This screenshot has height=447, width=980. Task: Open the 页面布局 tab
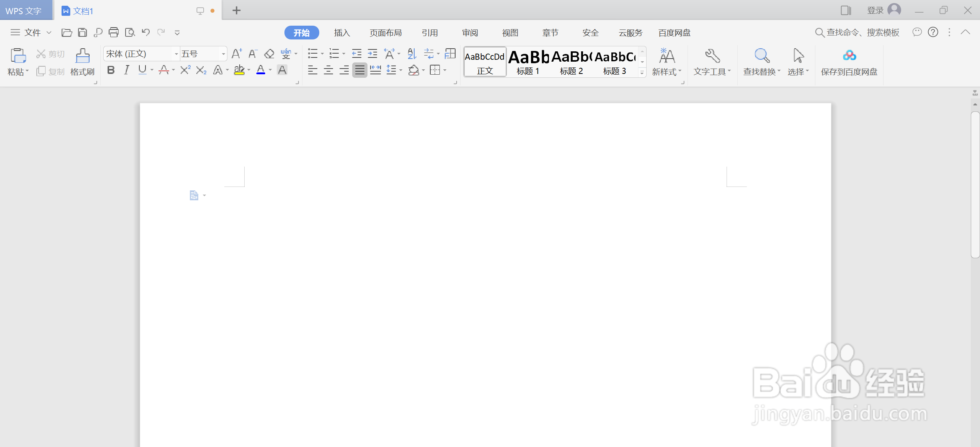(385, 33)
